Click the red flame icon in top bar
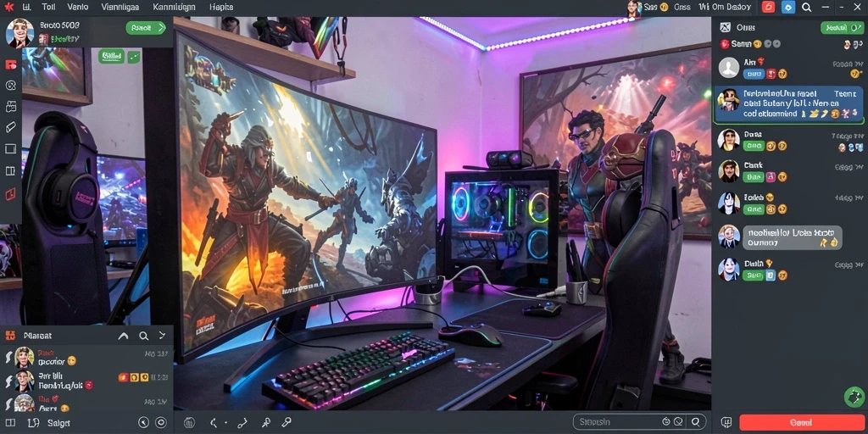The height and width of the screenshot is (434, 868). 768,7
